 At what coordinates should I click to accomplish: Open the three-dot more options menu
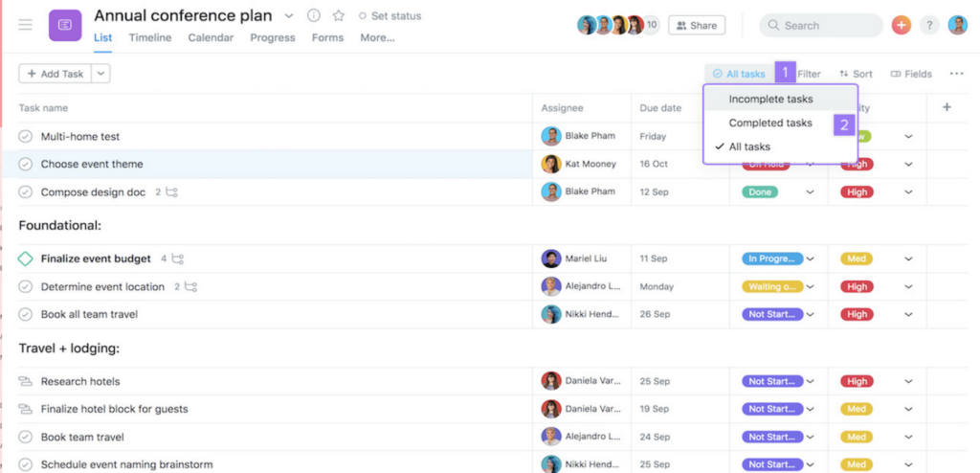click(x=956, y=74)
